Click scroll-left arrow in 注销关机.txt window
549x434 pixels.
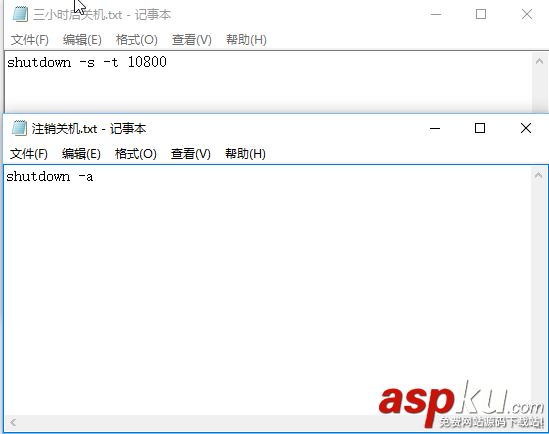13,423
